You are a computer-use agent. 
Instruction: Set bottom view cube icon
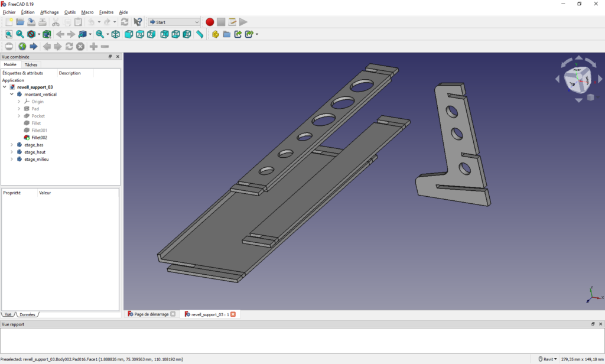point(175,34)
